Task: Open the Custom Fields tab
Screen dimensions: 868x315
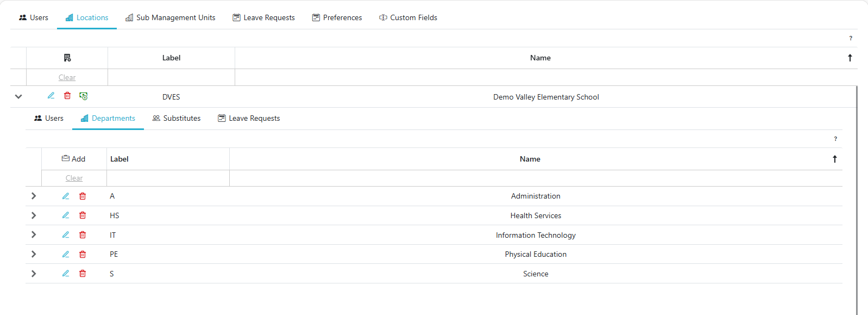Action: tap(408, 17)
